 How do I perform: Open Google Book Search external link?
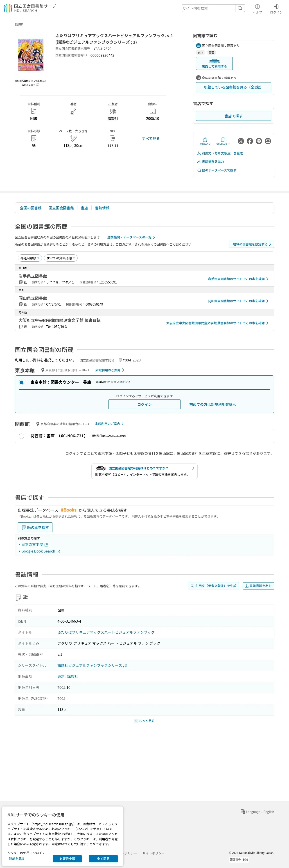[x=41, y=551]
